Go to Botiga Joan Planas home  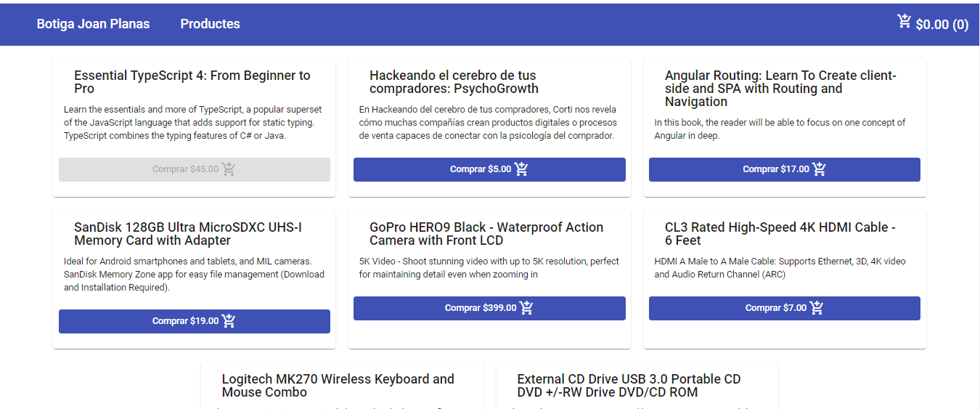coord(93,24)
